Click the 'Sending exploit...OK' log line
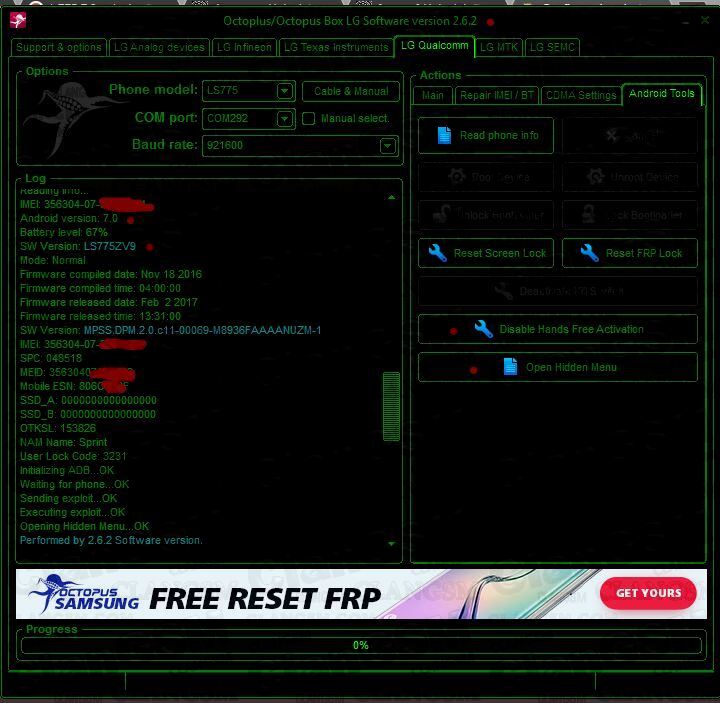Image resolution: width=720 pixels, height=703 pixels. point(69,499)
